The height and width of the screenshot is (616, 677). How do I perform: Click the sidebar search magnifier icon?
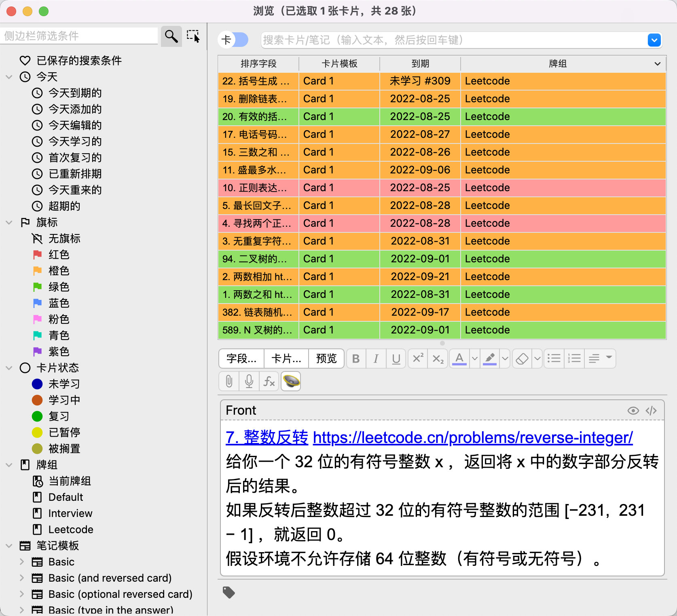[171, 36]
